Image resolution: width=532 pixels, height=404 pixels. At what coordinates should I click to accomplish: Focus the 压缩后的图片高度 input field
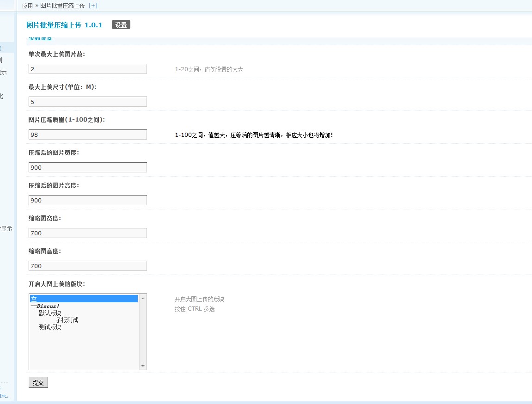(88, 200)
